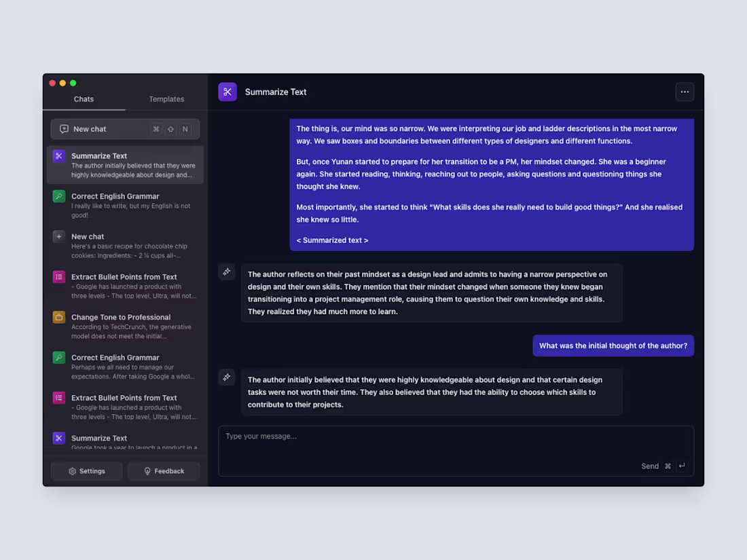Click the user question about author's initial thought
747x560 pixels.
tap(613, 346)
